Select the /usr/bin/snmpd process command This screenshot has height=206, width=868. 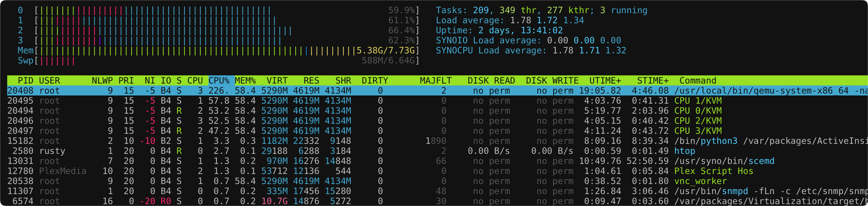[x=771, y=191]
